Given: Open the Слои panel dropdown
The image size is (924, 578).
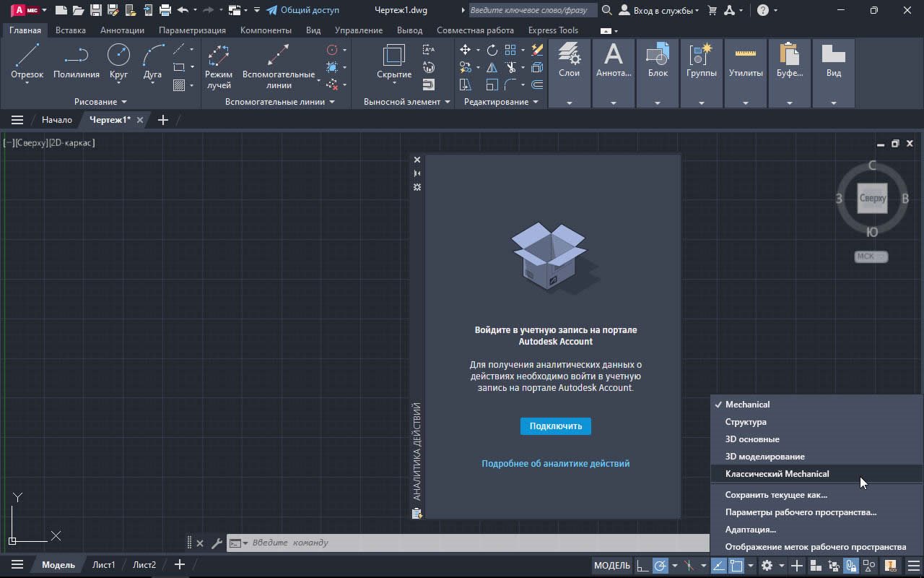Looking at the screenshot, I should 569,103.
